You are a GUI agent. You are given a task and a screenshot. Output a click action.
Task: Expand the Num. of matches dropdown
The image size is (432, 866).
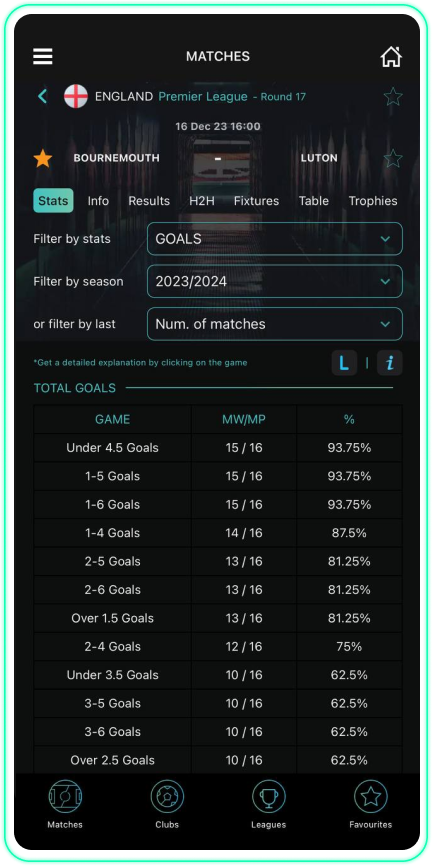(275, 324)
